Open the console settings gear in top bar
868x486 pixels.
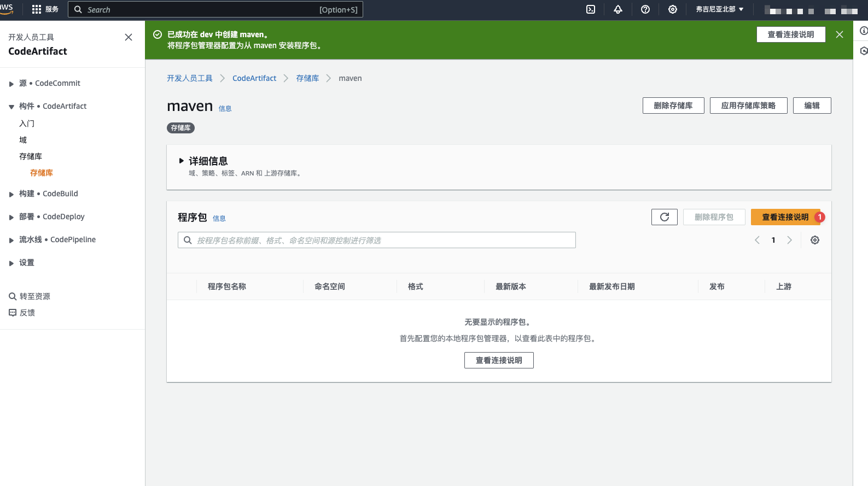673,9
